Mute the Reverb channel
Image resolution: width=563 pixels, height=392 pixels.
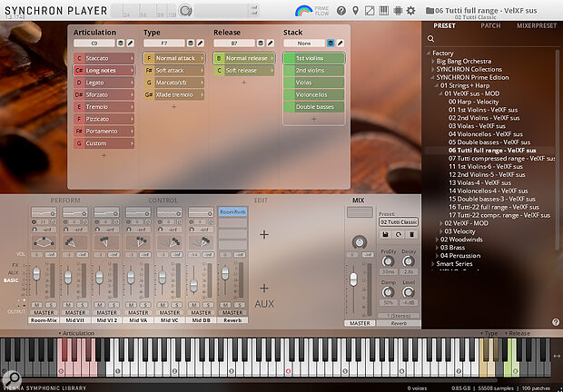pyautogui.click(x=225, y=305)
